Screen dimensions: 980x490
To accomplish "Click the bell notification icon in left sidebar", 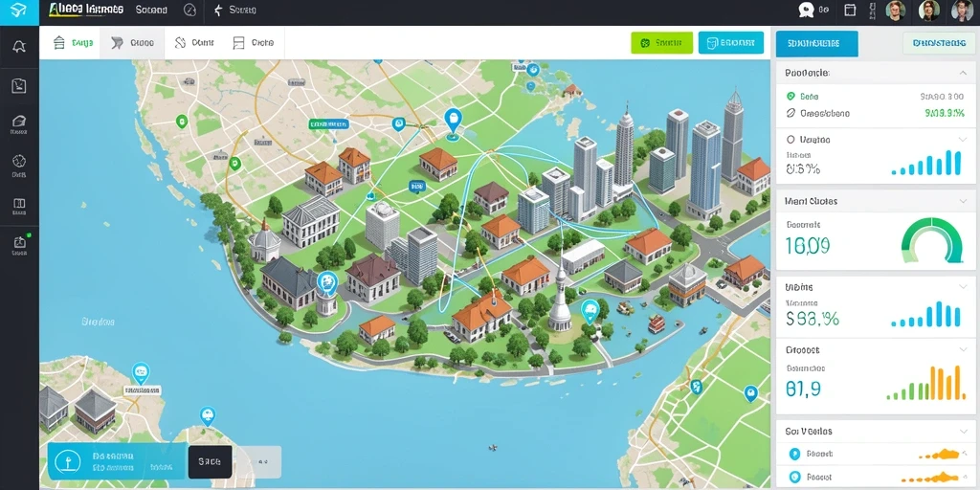I will 19,47.
